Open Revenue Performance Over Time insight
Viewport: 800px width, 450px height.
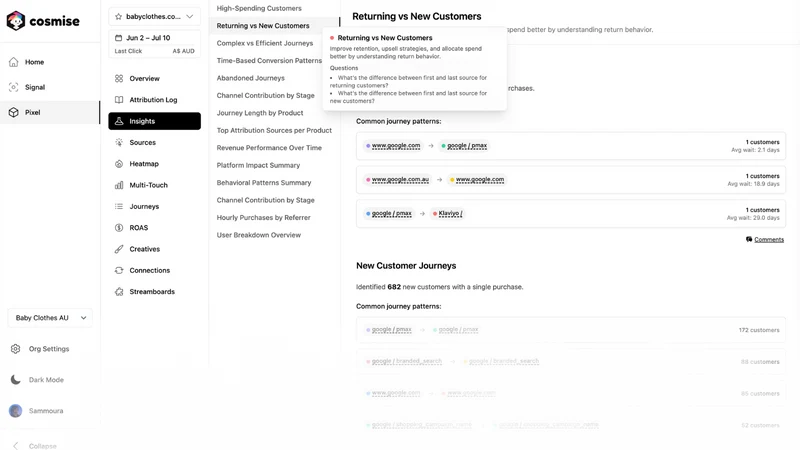pyautogui.click(x=269, y=148)
